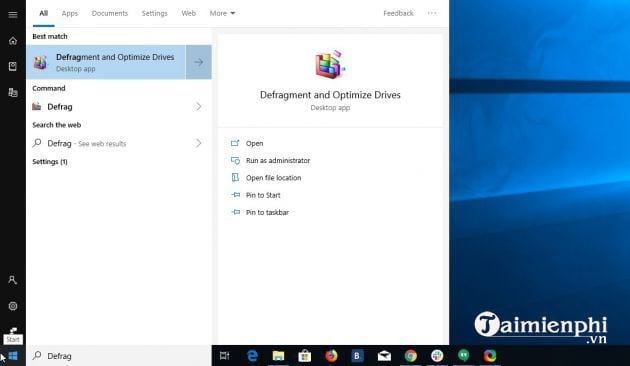This screenshot has width=630, height=366.
Task: Click the Task View taskbar icon
Action: coord(225,356)
